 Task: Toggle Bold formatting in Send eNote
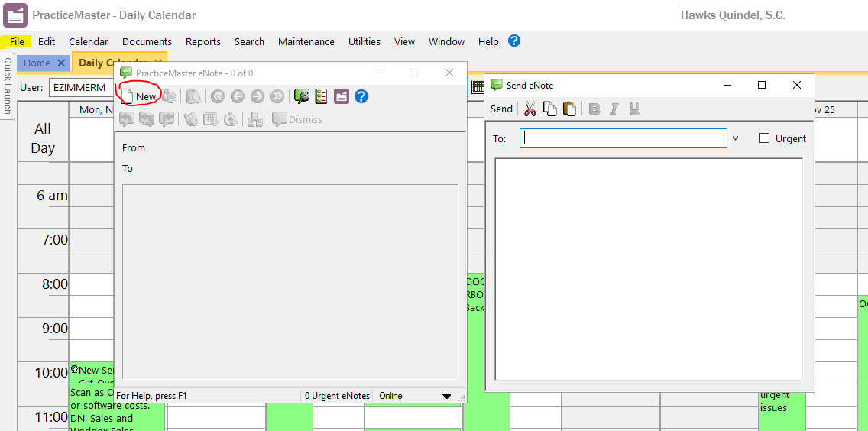coord(594,109)
